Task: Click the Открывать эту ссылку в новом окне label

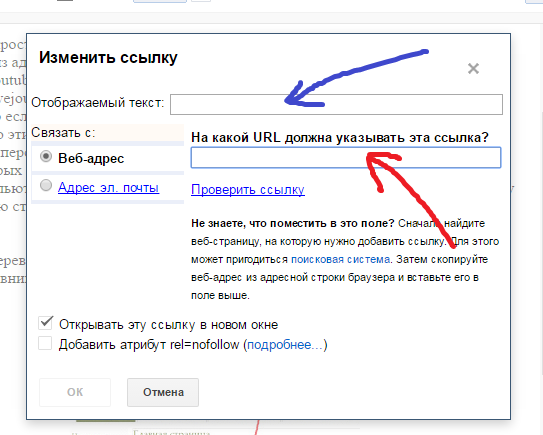Action: [x=168, y=325]
